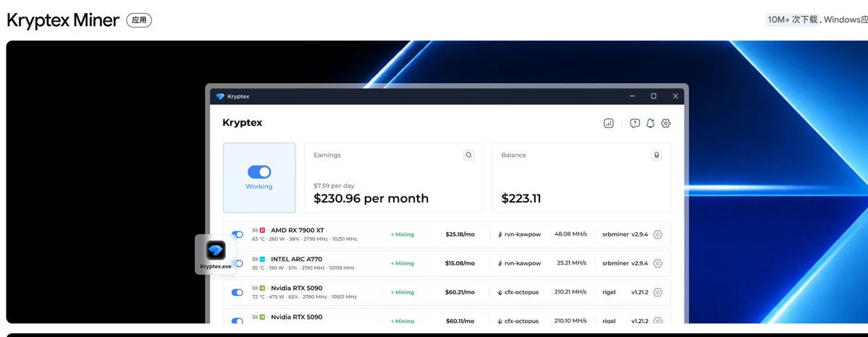Toggle mining switch in the $60.11/mo RTX 5090 row

(x=237, y=321)
